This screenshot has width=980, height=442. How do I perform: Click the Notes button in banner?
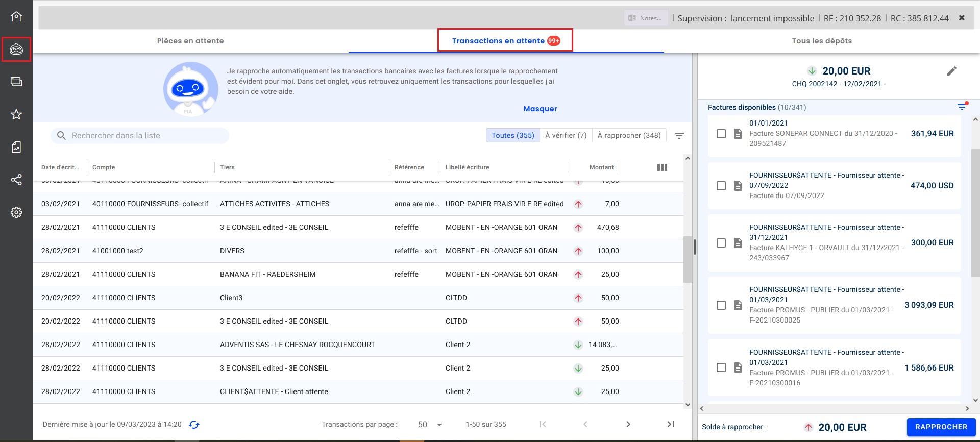646,18
